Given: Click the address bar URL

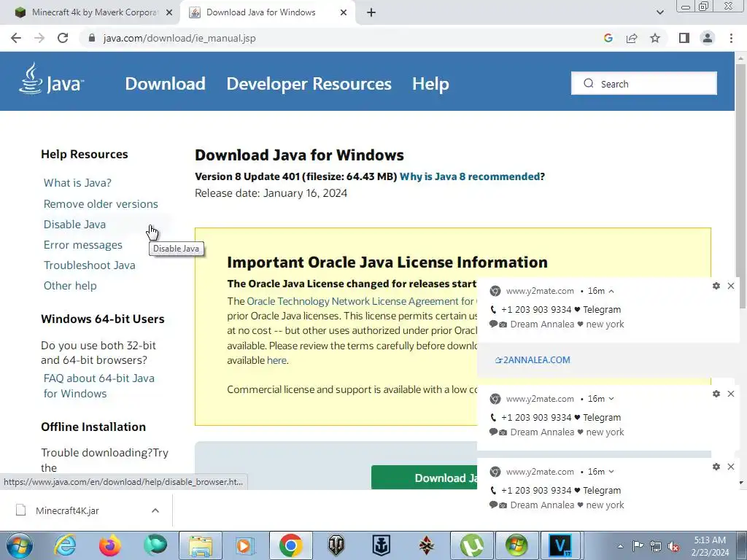Looking at the screenshot, I should click(179, 38).
